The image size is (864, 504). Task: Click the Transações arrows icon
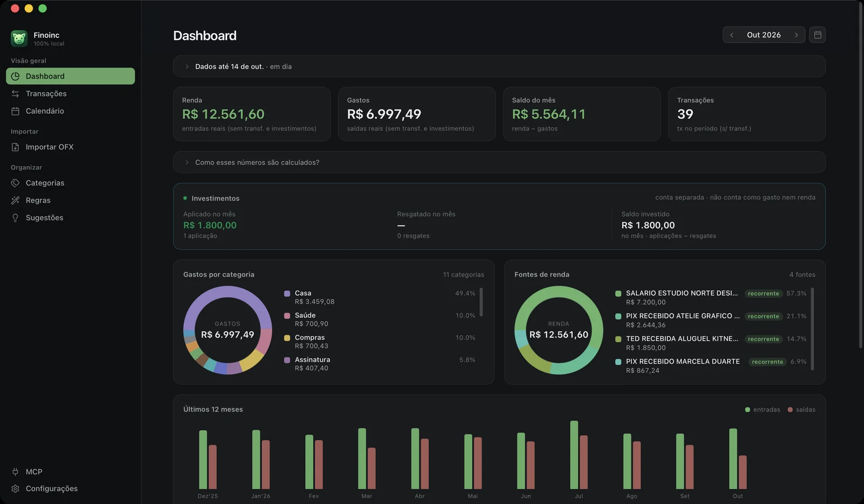15,94
